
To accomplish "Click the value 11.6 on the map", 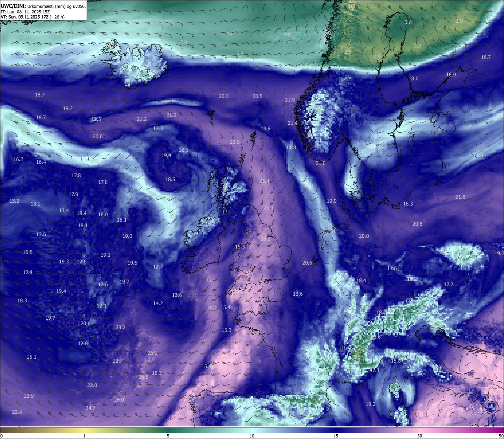I will [x=392, y=268].
